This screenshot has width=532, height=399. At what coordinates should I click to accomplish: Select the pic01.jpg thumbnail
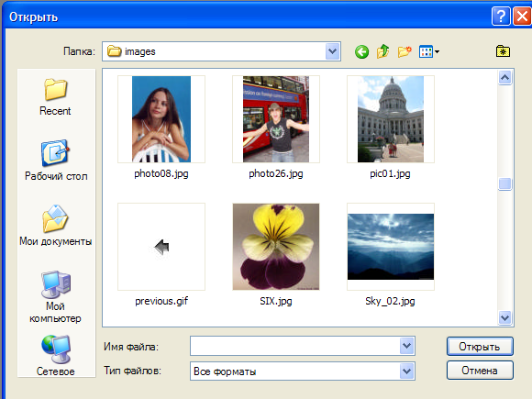[391, 119]
